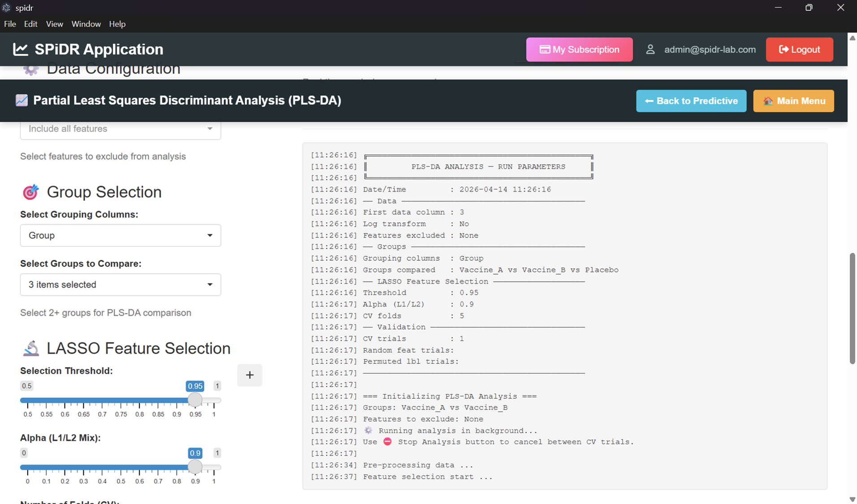
Task: Click the plus button beside Selection Threshold
Action: [x=250, y=375]
